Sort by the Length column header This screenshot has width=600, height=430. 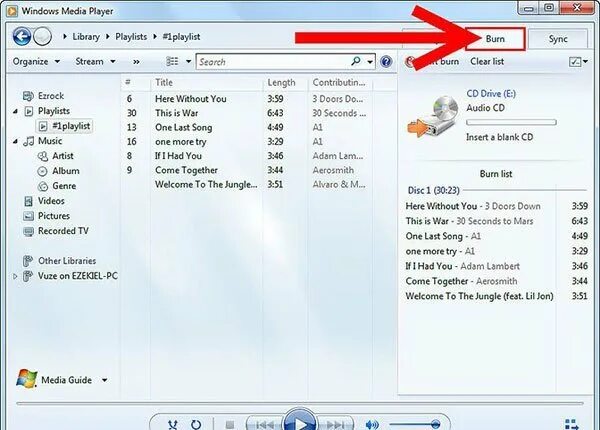[x=285, y=83]
